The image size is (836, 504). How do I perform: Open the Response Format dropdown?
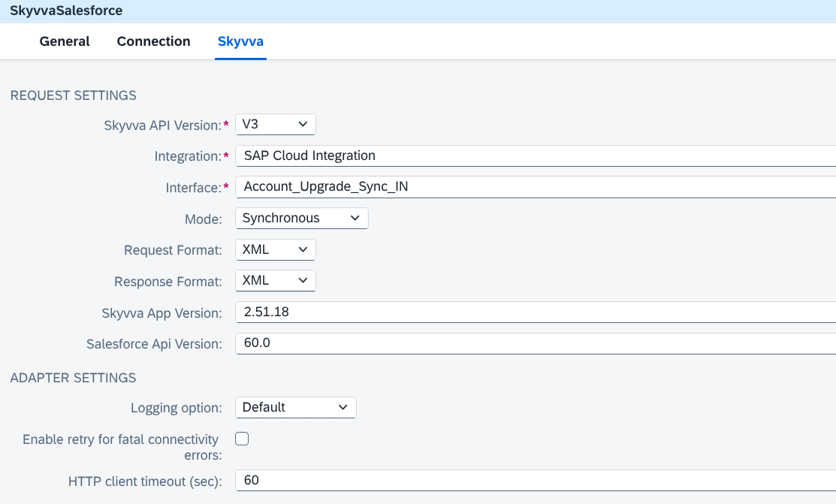pyautogui.click(x=275, y=280)
